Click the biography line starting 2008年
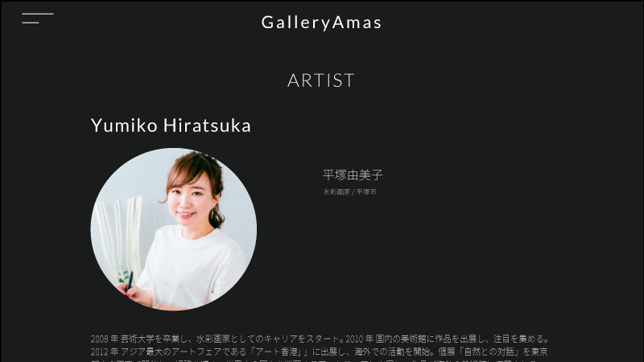644x362 pixels. [x=320, y=339]
